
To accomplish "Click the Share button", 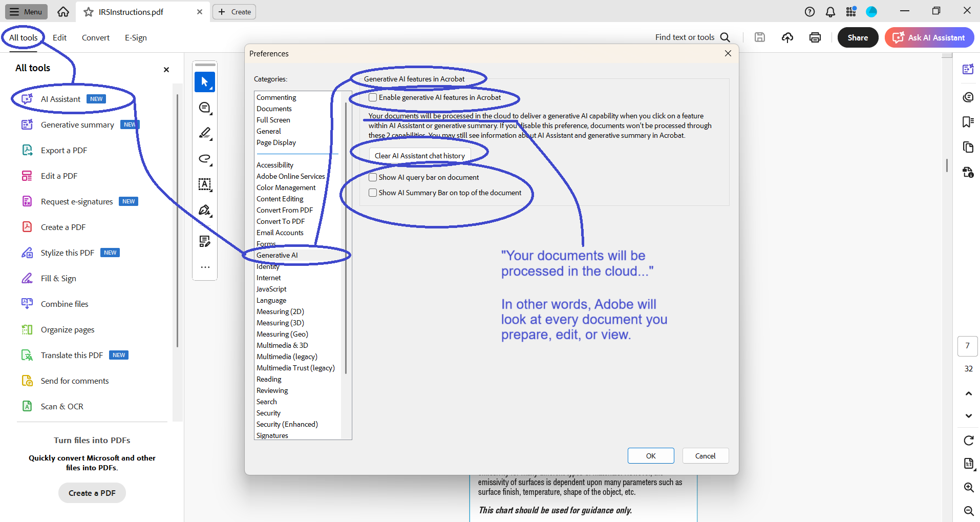I will 858,37.
